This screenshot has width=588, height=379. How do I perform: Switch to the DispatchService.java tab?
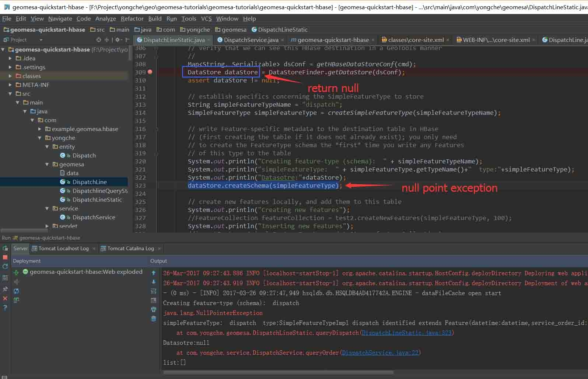tap(251, 40)
